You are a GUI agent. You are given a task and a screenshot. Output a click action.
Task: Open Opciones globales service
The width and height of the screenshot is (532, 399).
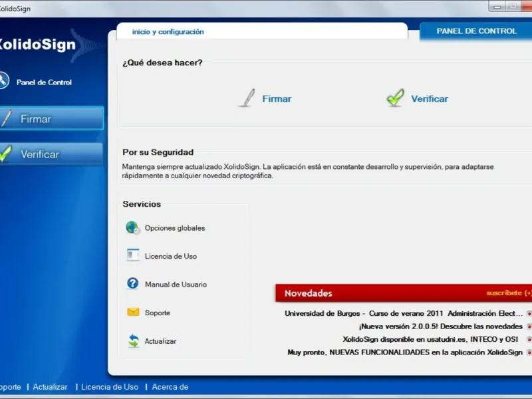[x=175, y=228]
